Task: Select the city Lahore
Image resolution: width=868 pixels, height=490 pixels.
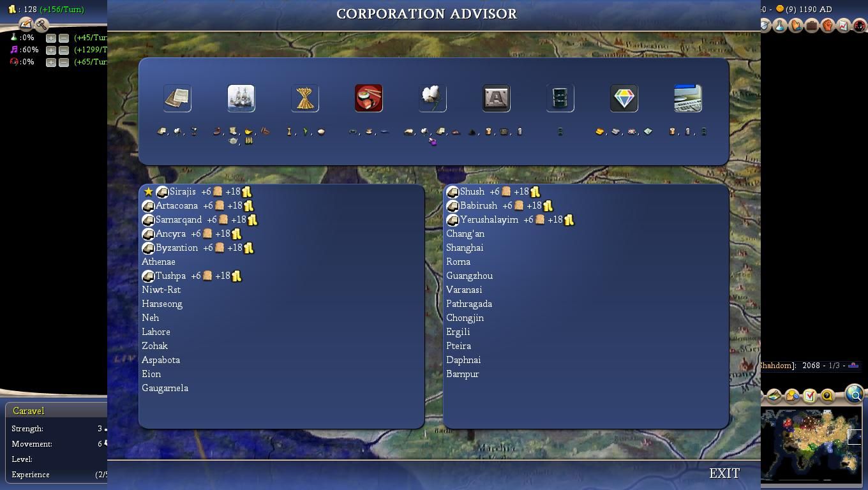Action: click(156, 332)
